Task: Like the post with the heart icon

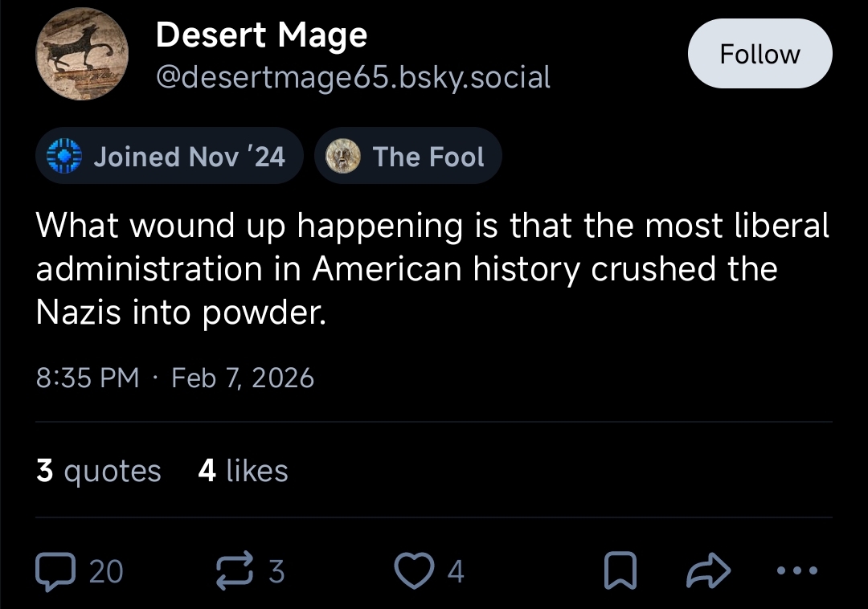Action: point(412,571)
